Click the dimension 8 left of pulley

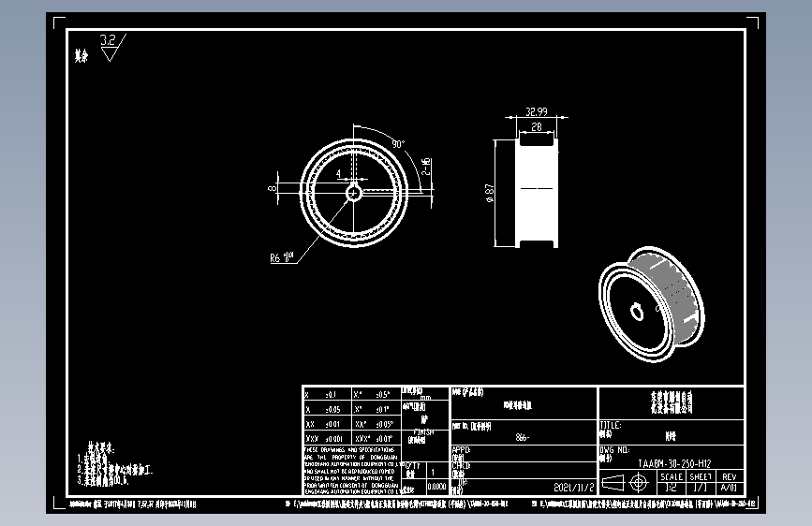click(272, 188)
